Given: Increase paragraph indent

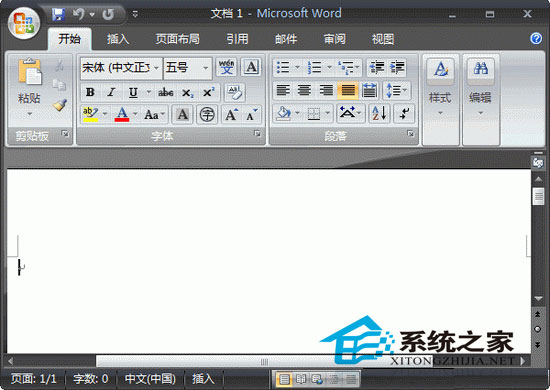Looking at the screenshot, I should pyautogui.click(x=397, y=67).
